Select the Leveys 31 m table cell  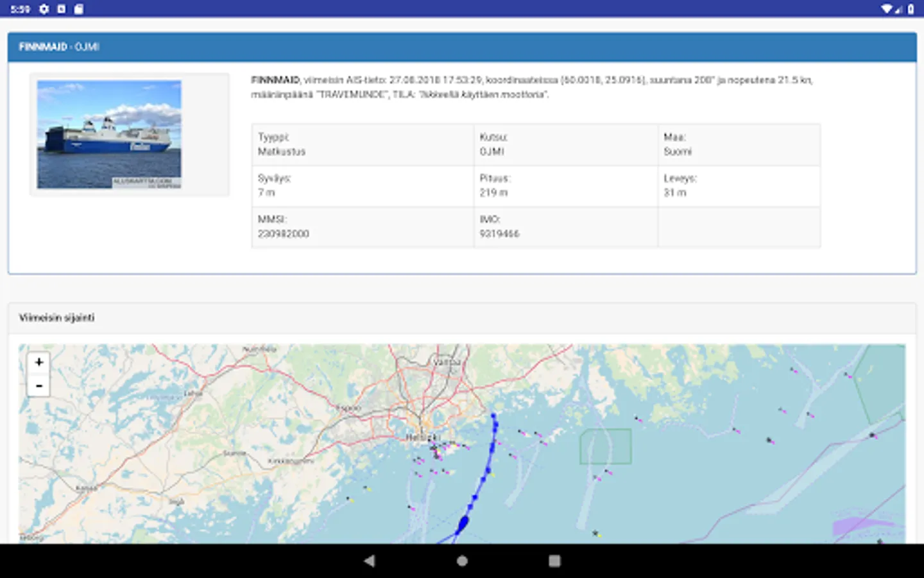tap(739, 186)
